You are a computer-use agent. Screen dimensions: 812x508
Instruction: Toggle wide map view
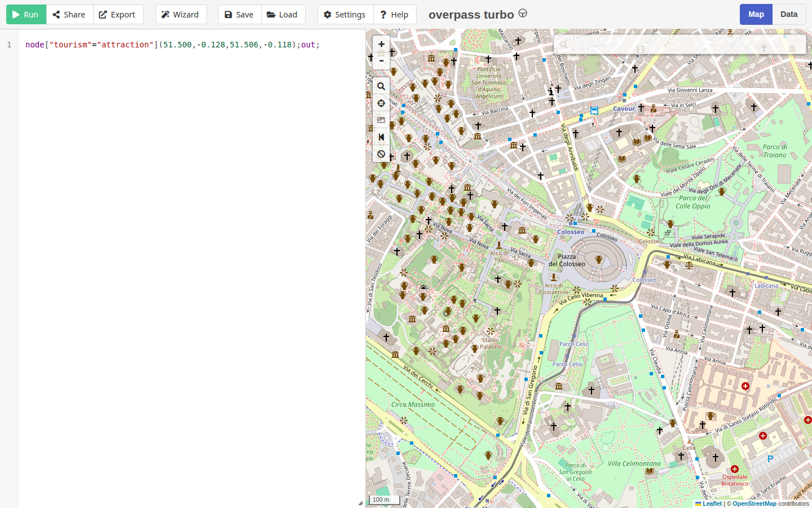381,137
